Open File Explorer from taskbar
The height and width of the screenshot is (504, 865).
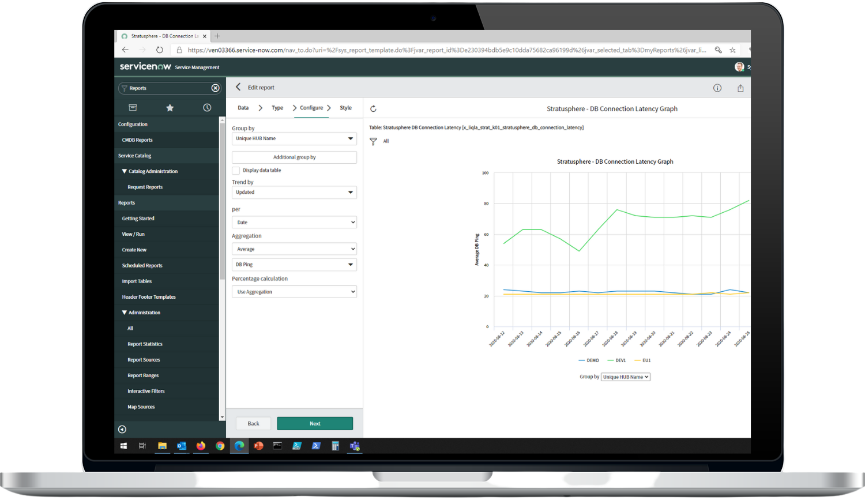tap(162, 446)
